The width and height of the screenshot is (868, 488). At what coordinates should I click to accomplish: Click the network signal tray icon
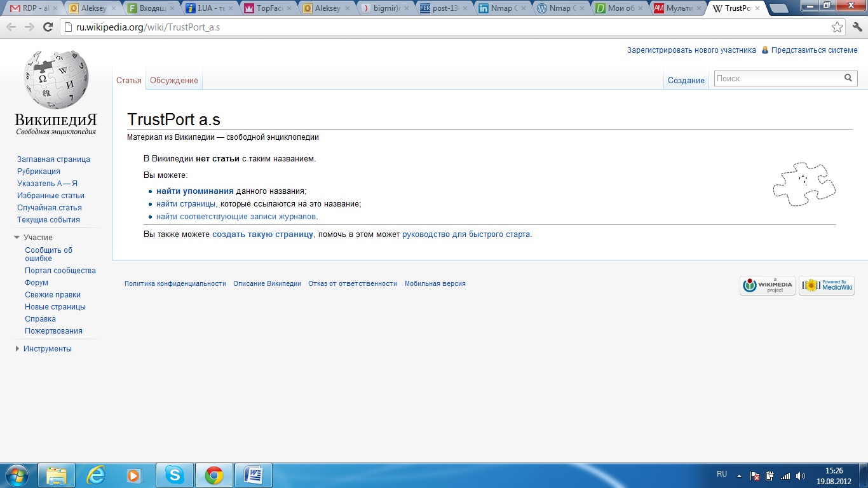tap(785, 475)
